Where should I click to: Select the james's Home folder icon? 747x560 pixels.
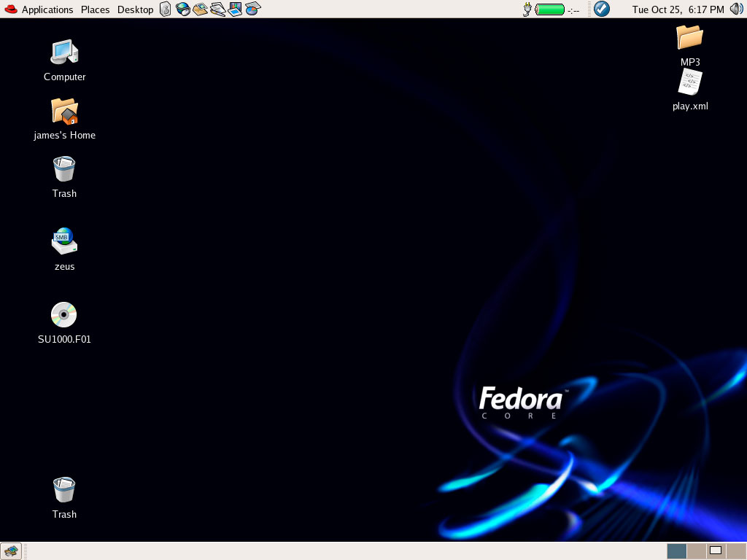(64, 111)
